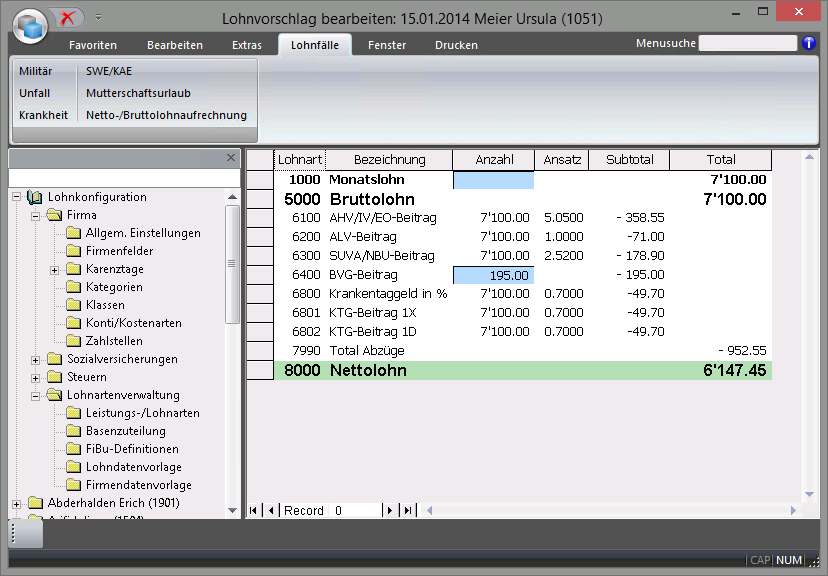Click the Lohndatenvorlage folder icon
The width and height of the screenshot is (828, 576).
(73, 467)
